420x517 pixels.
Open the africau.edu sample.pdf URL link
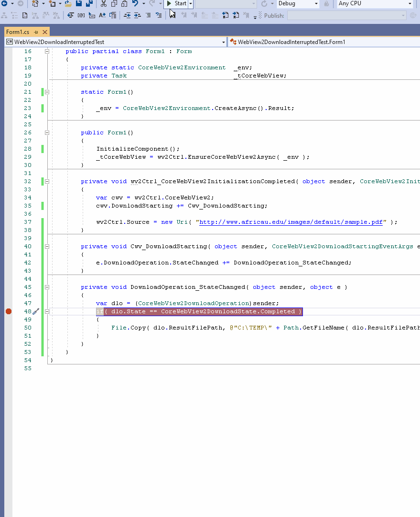(x=291, y=222)
